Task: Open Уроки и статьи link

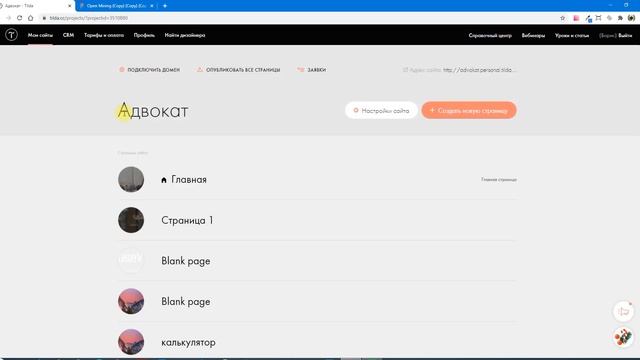Action: [571, 36]
